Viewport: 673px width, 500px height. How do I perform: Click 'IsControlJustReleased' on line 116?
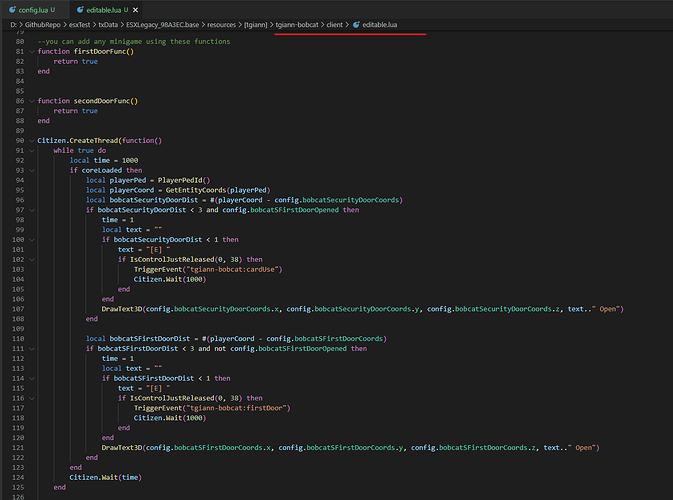172,398
